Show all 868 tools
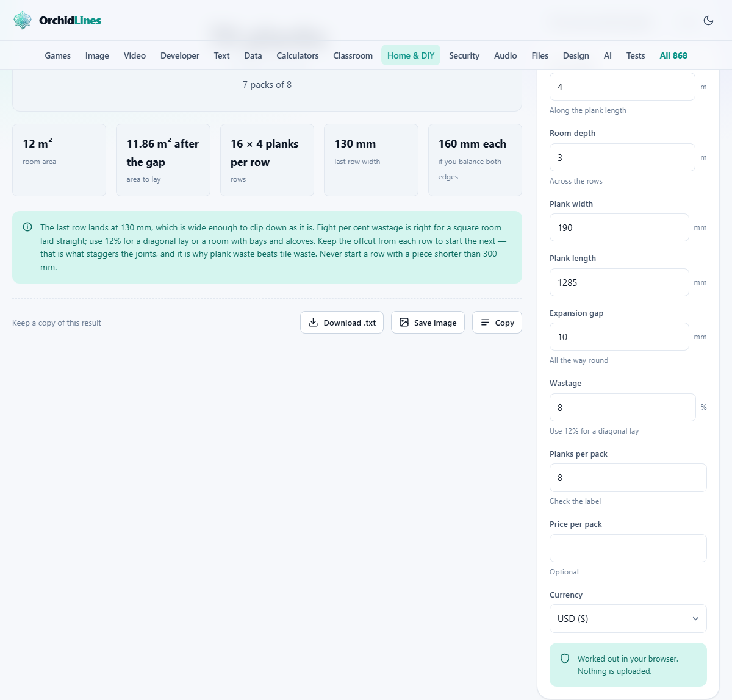The height and width of the screenshot is (700, 732). tap(673, 55)
